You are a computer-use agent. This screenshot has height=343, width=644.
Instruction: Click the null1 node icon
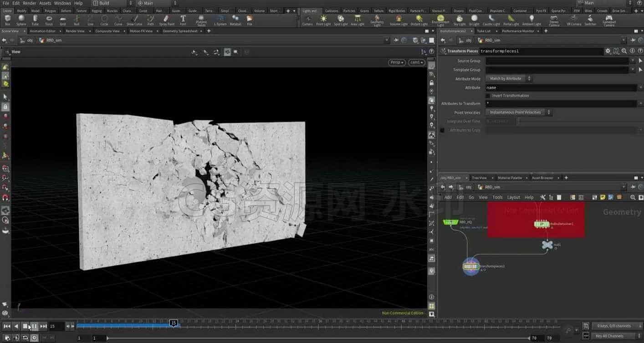tap(547, 245)
